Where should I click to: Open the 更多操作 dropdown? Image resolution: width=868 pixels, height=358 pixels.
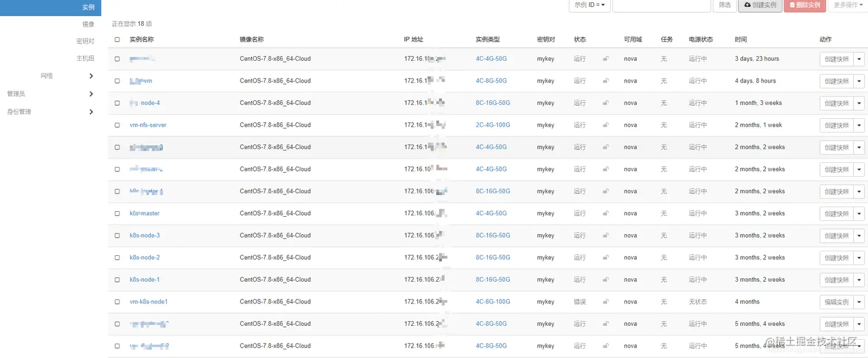[847, 5]
